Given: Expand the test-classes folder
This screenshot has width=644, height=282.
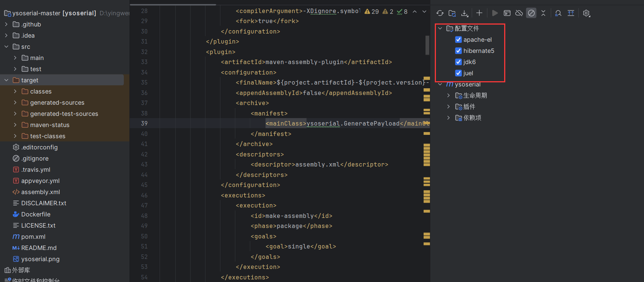Looking at the screenshot, I should tap(15, 136).
